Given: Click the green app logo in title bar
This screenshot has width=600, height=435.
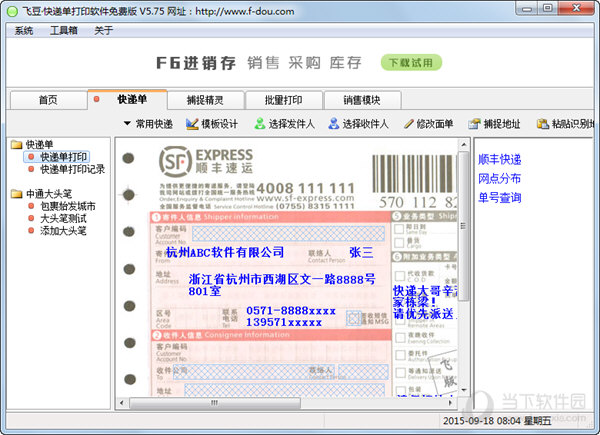Looking at the screenshot, I should coord(13,11).
